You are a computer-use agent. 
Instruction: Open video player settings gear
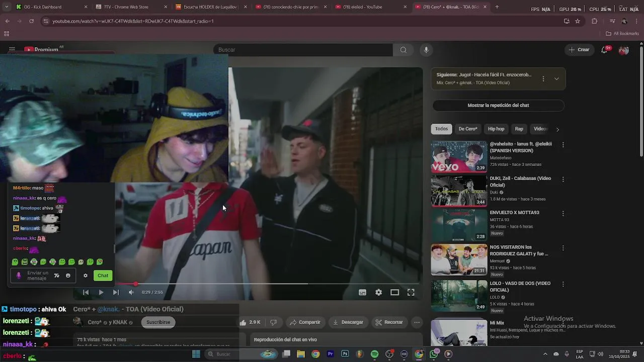coord(378,292)
